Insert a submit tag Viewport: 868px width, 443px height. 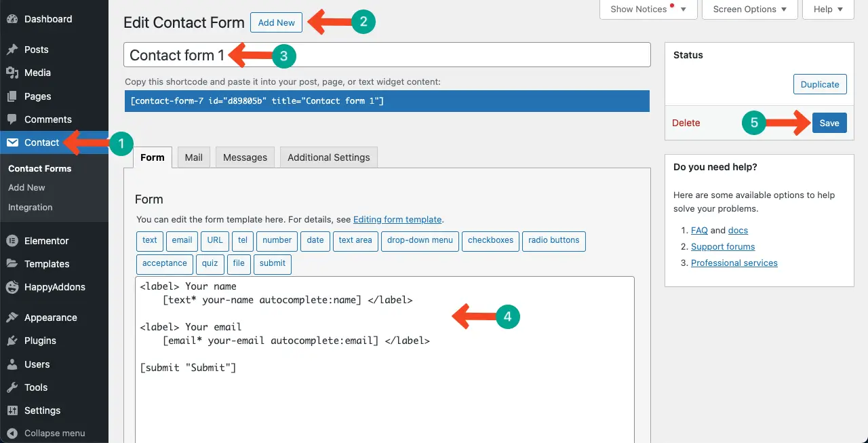[x=273, y=264]
